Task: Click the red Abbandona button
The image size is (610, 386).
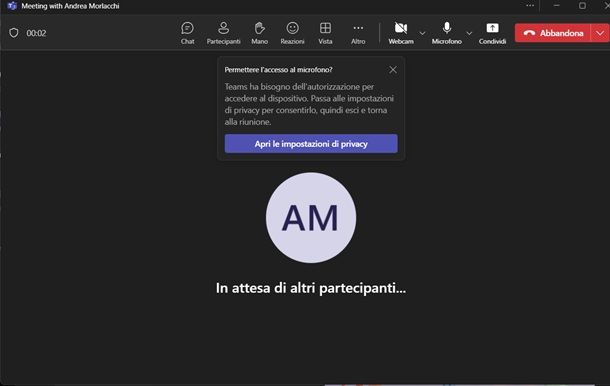Action: tap(553, 33)
